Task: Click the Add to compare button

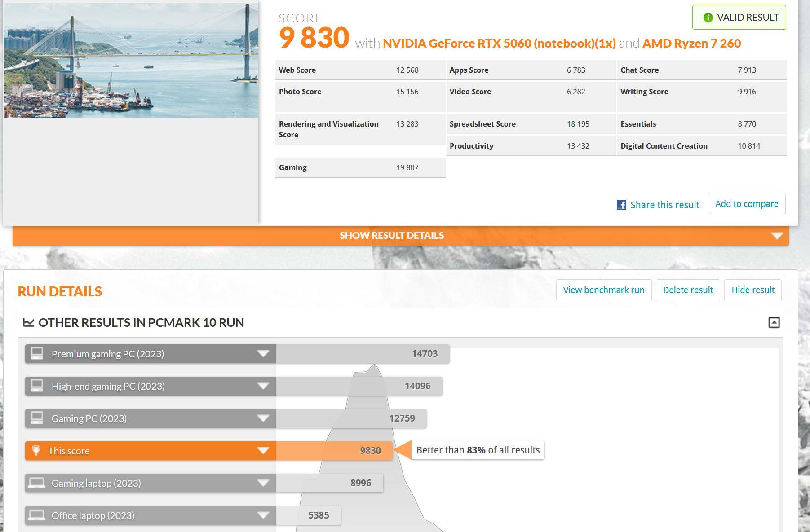Action: coord(747,204)
